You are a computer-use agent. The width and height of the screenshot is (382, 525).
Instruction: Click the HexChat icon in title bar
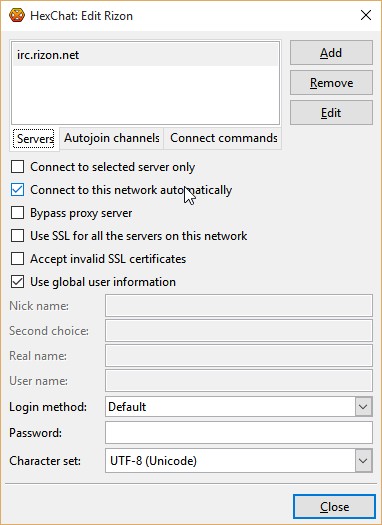pos(17,15)
